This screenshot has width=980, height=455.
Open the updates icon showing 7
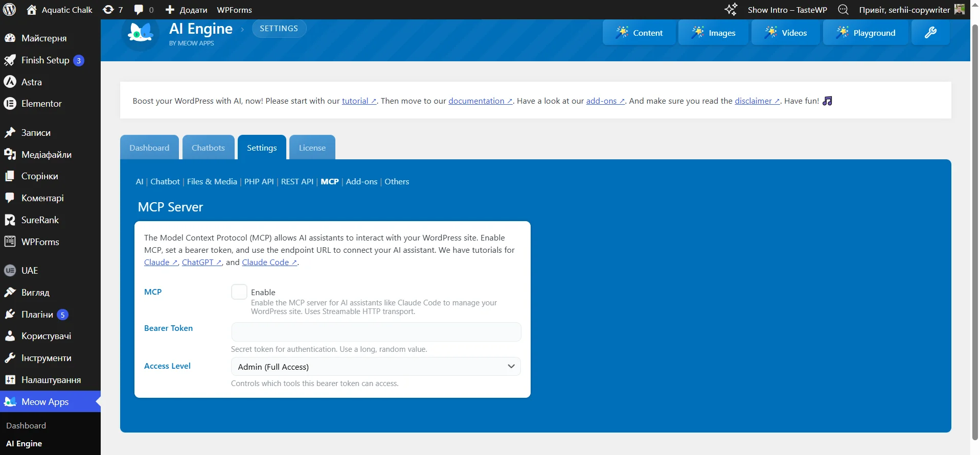point(112,10)
